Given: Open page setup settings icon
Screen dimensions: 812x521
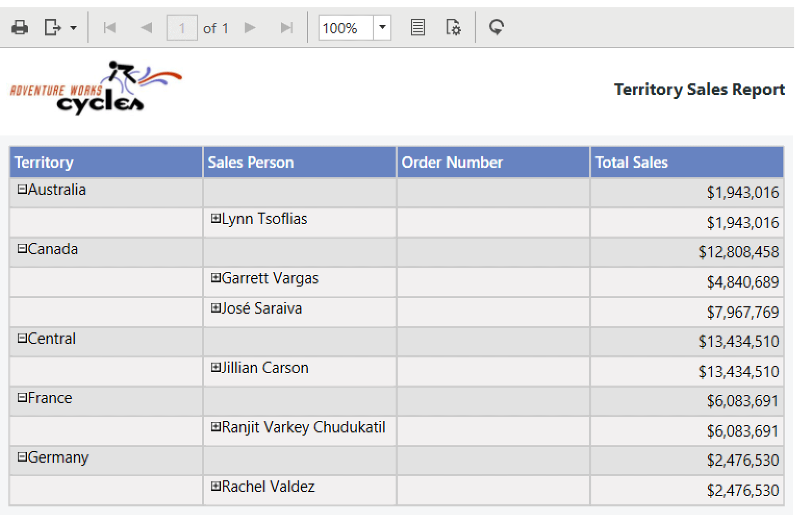Looking at the screenshot, I should coord(453,27).
